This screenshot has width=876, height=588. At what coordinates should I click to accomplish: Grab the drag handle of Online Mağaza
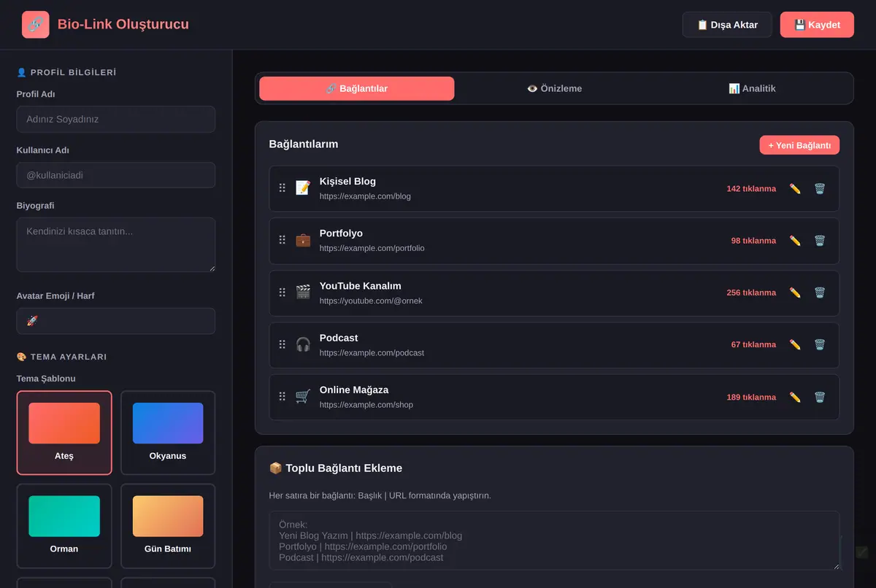click(283, 397)
